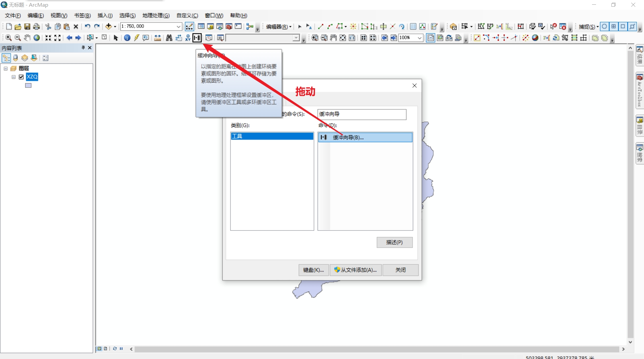The height and width of the screenshot is (359, 644).
Task: Click the Find binoculars icon
Action: coord(169,38)
